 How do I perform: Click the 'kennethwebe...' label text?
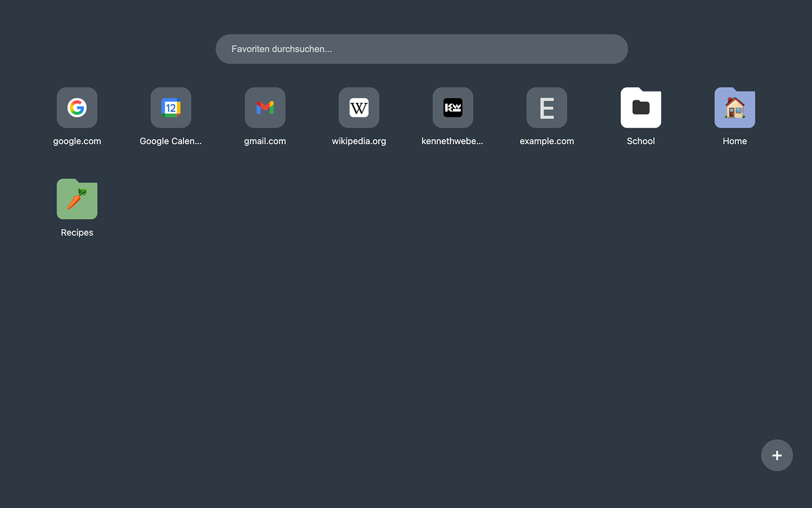(453, 141)
